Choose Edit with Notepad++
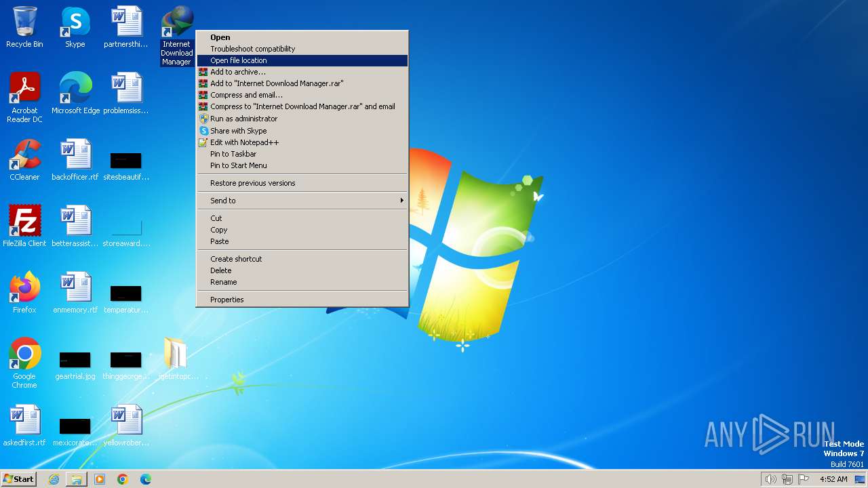 pyautogui.click(x=302, y=142)
